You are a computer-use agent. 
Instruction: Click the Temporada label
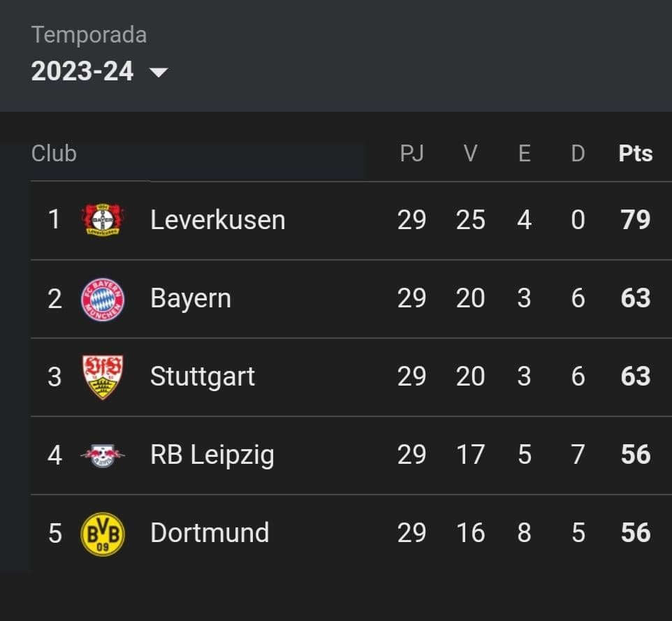89,35
